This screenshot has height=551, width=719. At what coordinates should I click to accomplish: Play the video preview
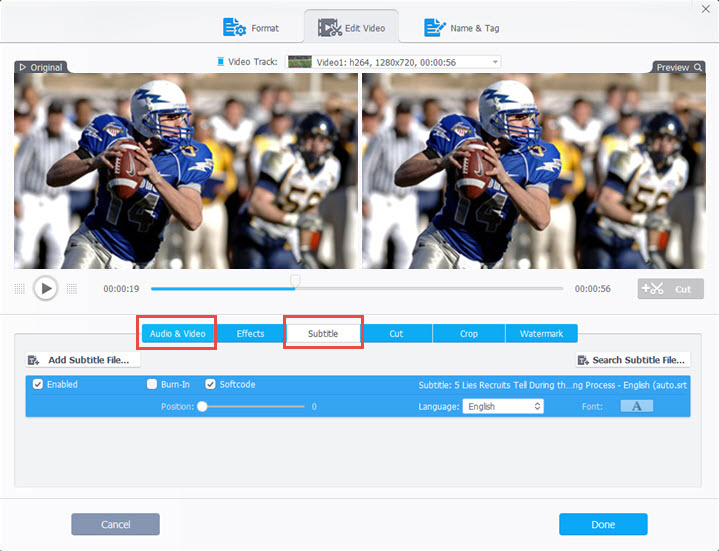pyautogui.click(x=45, y=288)
